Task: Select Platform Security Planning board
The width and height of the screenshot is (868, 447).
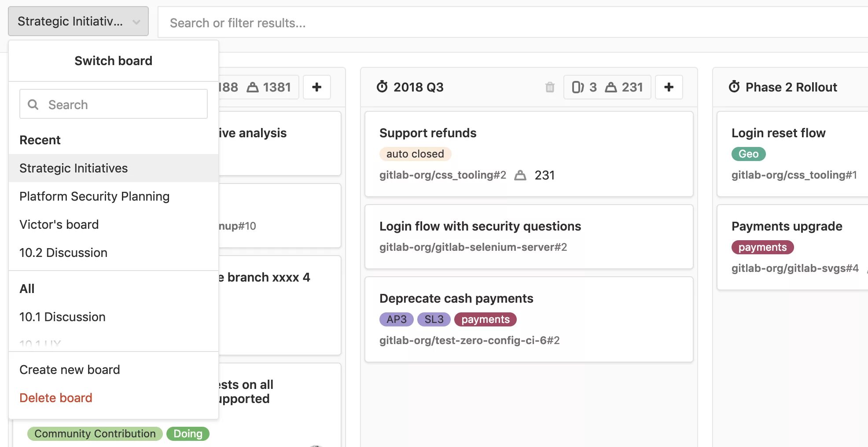Action: (x=94, y=196)
